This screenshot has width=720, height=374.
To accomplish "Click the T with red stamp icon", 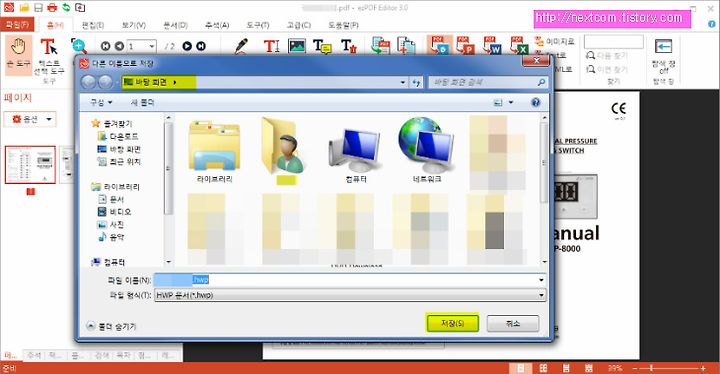I will 349,46.
